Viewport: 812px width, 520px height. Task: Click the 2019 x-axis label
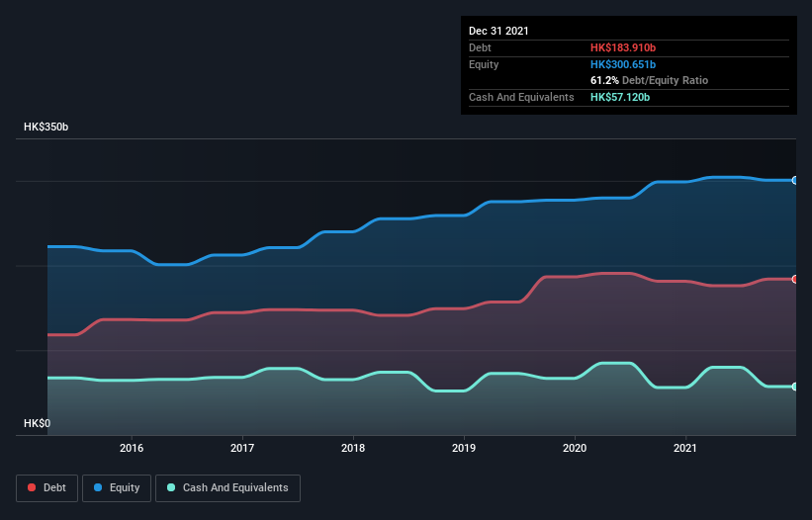coord(464,448)
